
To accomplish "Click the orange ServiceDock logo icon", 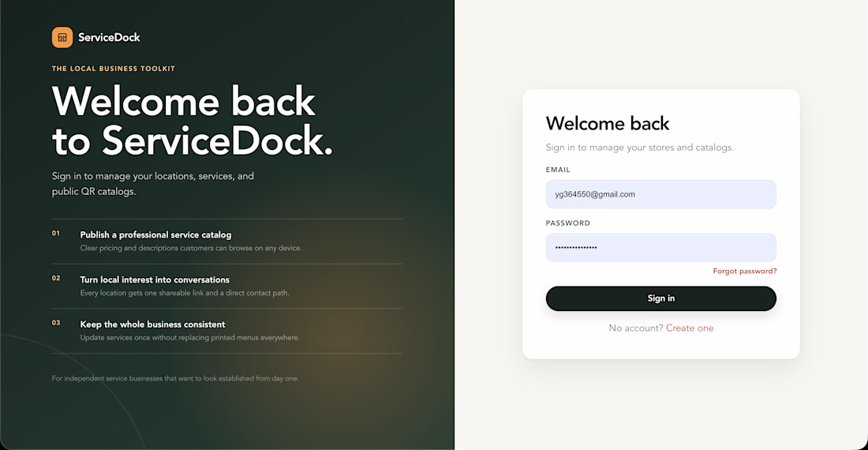I will (x=62, y=38).
